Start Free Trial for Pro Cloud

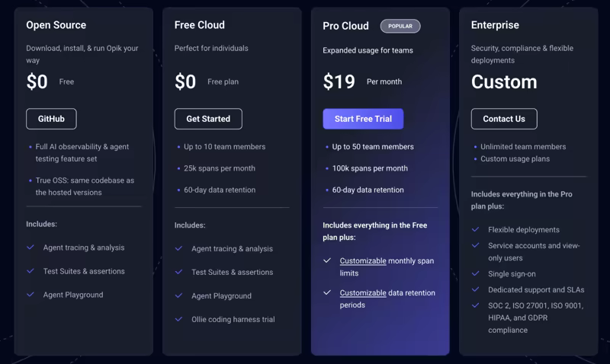pyautogui.click(x=363, y=119)
